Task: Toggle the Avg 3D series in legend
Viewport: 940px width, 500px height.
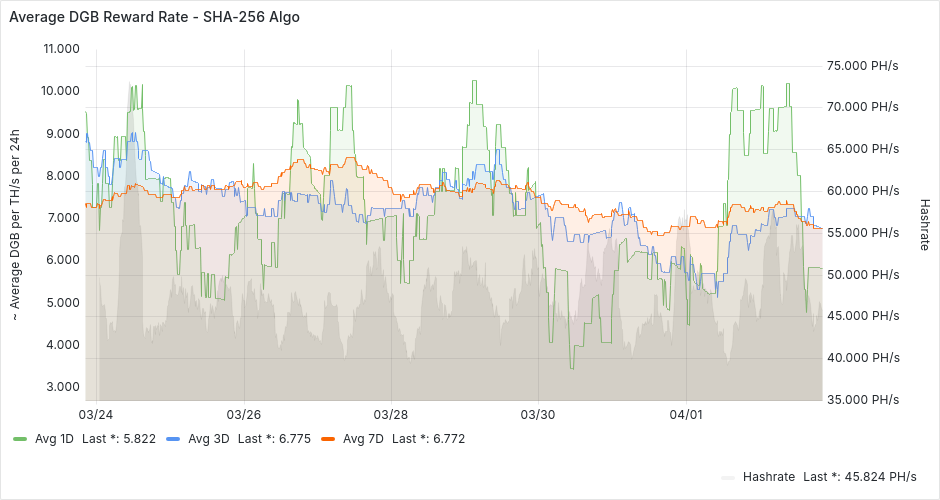Action: pos(205,439)
